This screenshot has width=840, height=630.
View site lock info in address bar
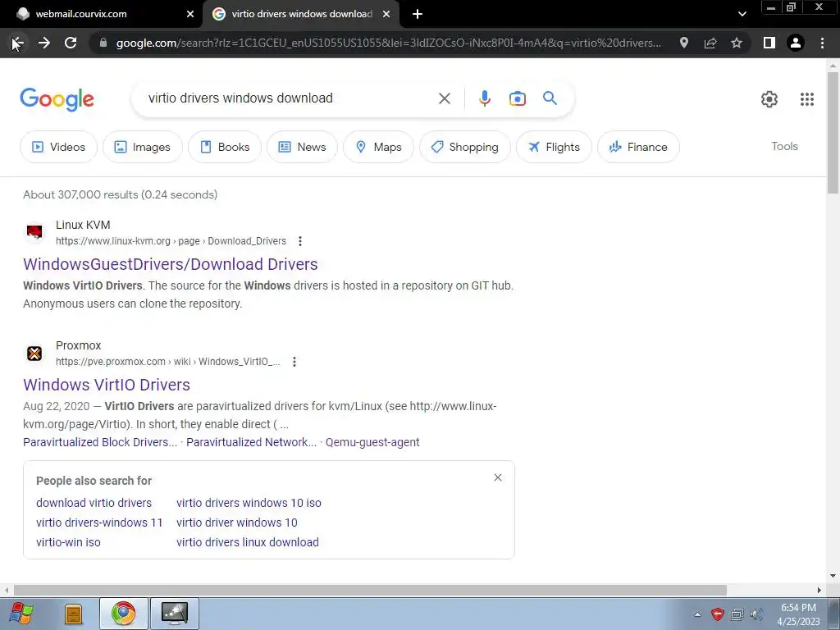point(103,43)
